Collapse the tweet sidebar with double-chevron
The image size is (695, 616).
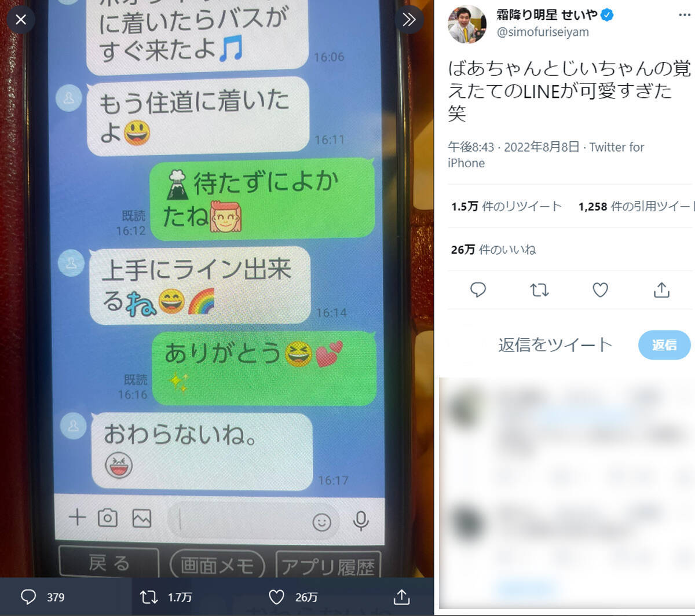[409, 20]
